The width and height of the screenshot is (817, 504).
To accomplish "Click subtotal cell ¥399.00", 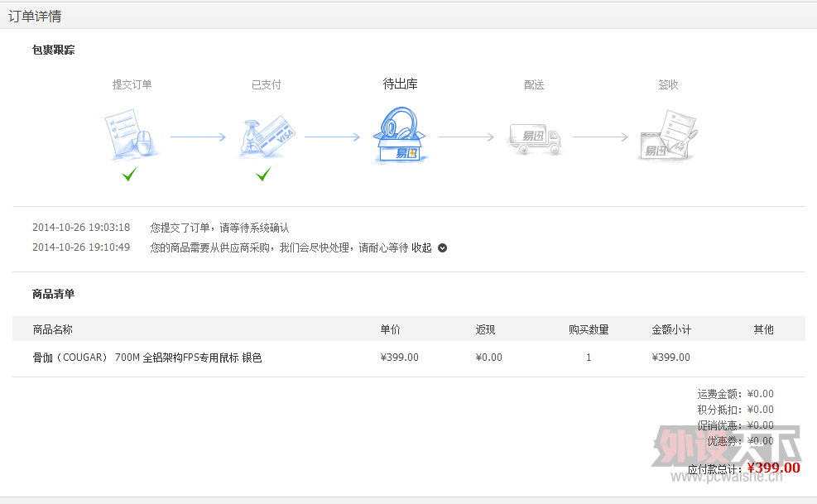I will click(x=671, y=358).
